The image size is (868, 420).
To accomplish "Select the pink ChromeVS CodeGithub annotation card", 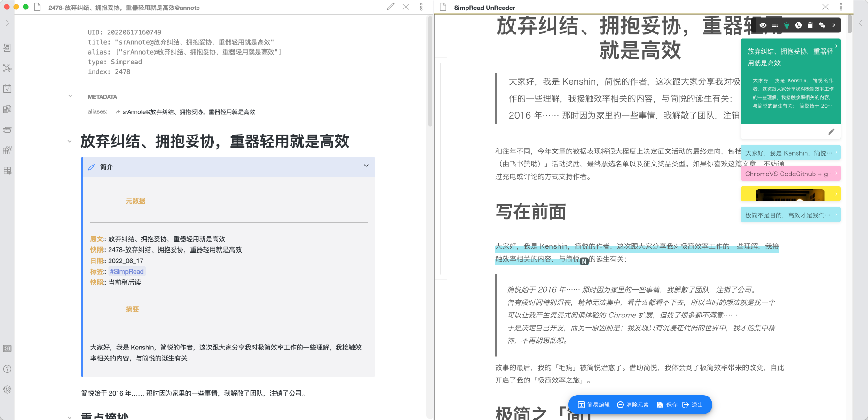I will [790, 174].
